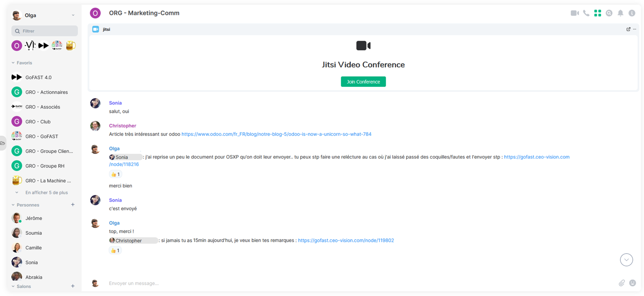
Task: Open the GRO - Actionnaires room
Action: 46,92
